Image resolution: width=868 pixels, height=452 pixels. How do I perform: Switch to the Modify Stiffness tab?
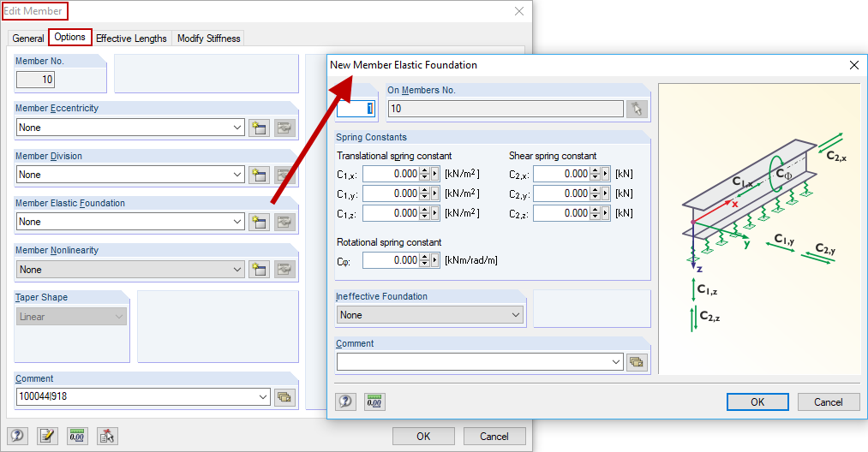pos(209,39)
